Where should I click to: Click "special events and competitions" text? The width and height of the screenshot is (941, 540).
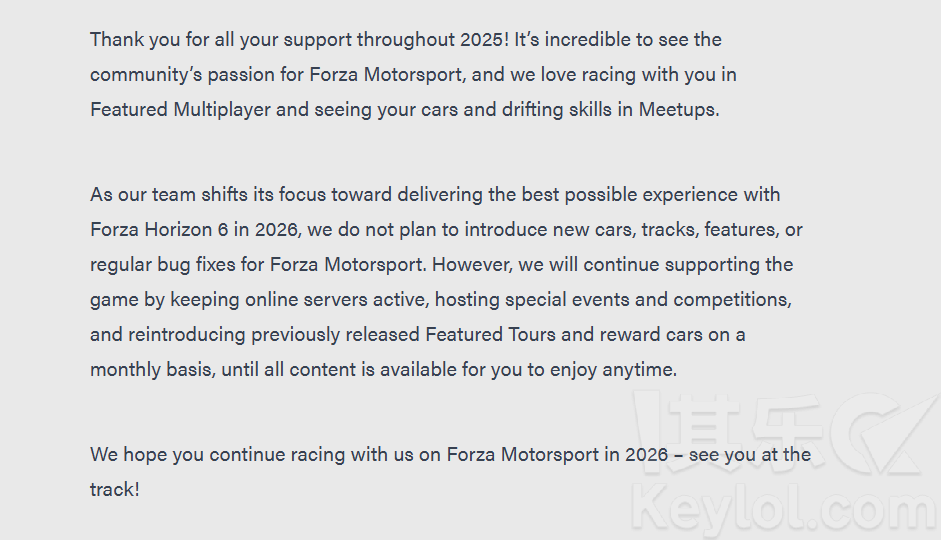641,299
